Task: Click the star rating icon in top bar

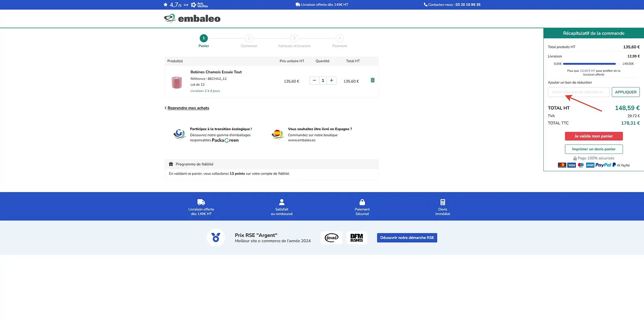Action: [x=165, y=5]
